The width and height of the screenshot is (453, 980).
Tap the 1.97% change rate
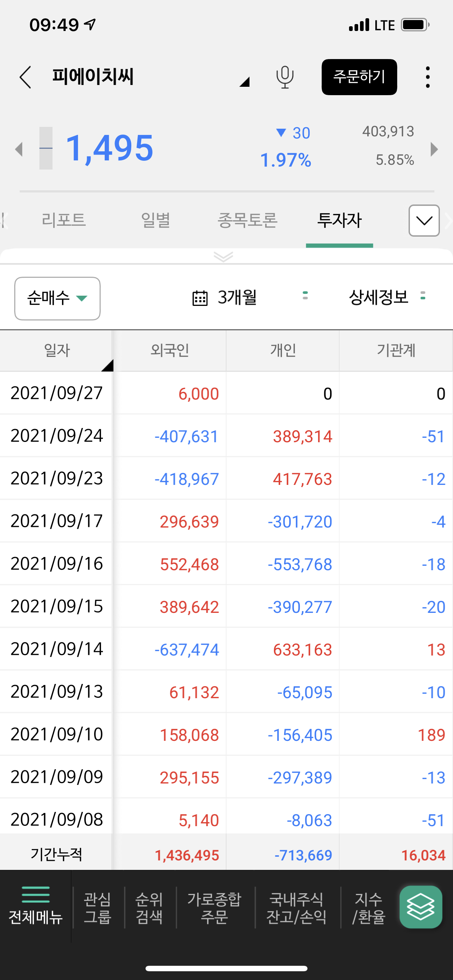tap(286, 160)
